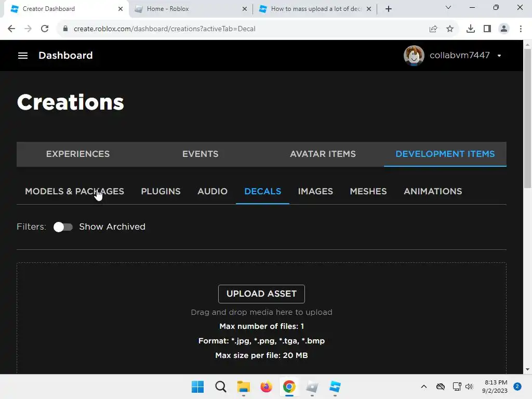The height and width of the screenshot is (399, 532).
Task: Click the site lock icon in address bar
Action: [x=65, y=29]
